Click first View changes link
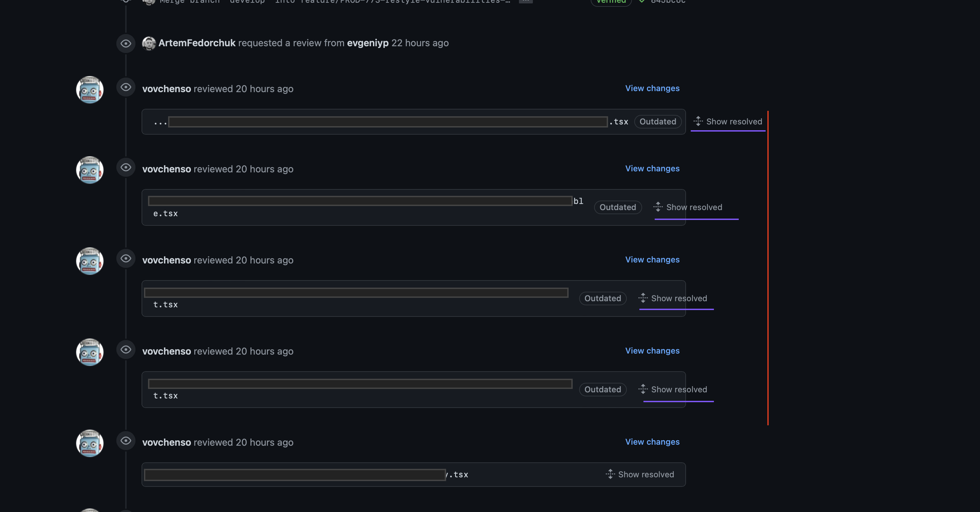The width and height of the screenshot is (980, 512). (652, 88)
